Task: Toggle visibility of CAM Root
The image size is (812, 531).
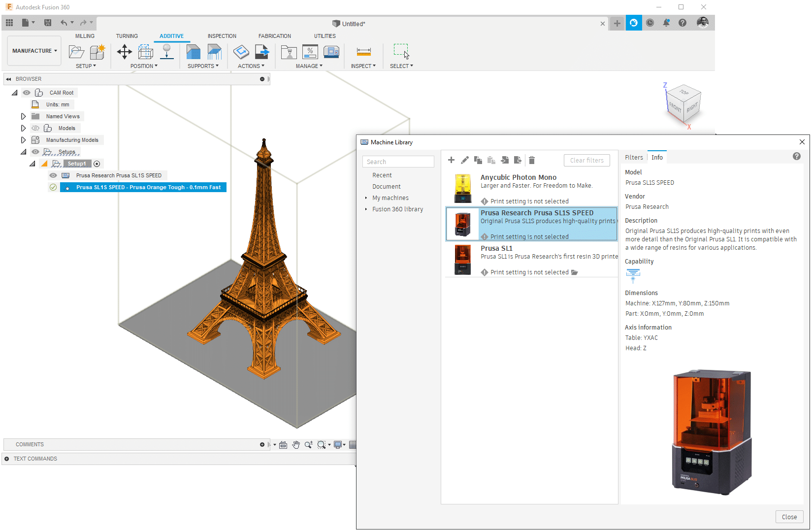Action: (x=27, y=93)
